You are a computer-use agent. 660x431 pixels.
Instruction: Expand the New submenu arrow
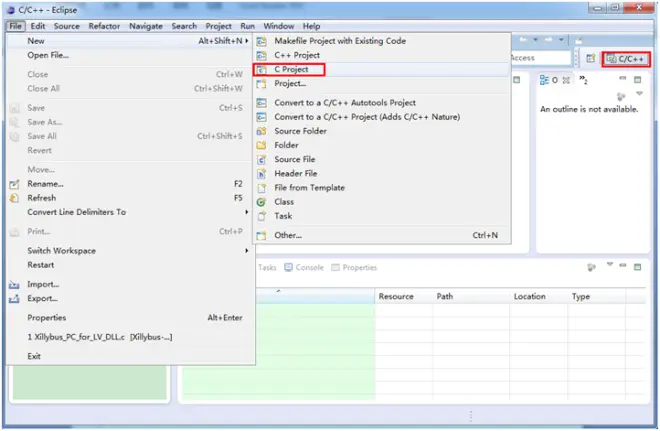[x=247, y=41]
